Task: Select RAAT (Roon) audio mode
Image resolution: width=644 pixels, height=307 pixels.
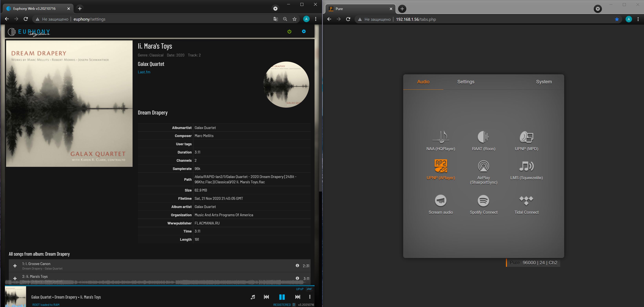Action: (x=483, y=137)
